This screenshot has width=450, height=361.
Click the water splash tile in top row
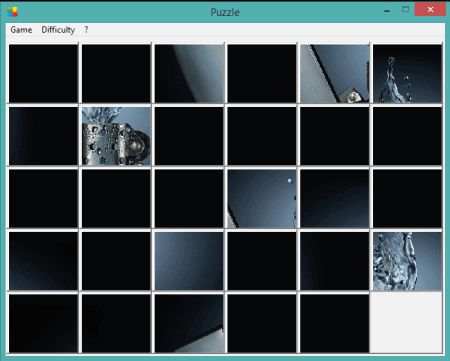407,73
